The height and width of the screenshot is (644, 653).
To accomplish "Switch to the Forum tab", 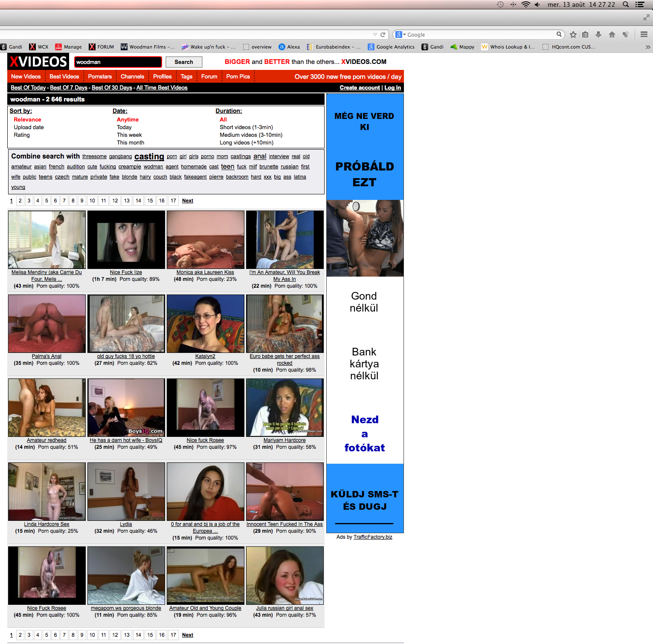I will click(x=209, y=77).
